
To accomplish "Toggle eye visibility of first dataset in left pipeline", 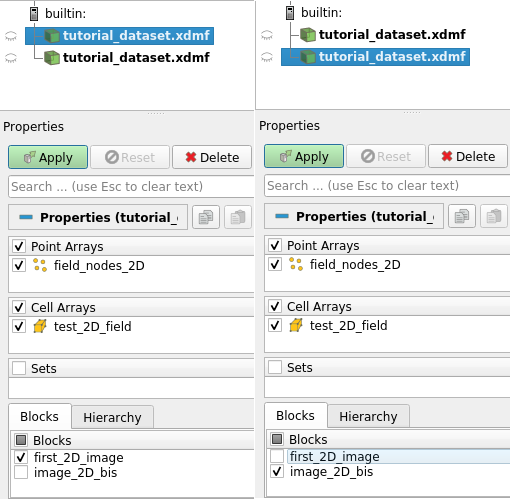I will pos(11,36).
